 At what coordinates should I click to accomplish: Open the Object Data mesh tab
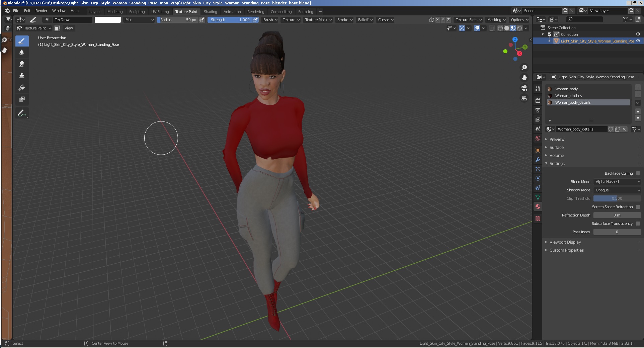click(x=538, y=197)
